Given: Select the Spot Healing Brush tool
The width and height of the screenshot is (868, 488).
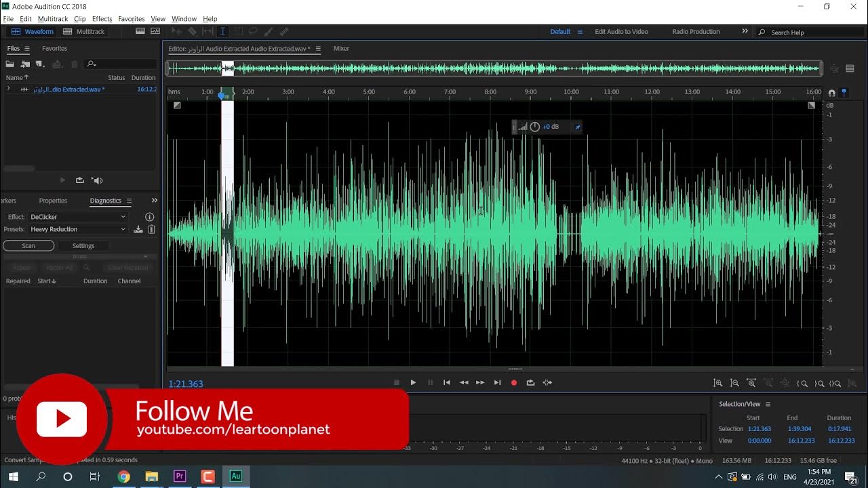Looking at the screenshot, I should [284, 31].
